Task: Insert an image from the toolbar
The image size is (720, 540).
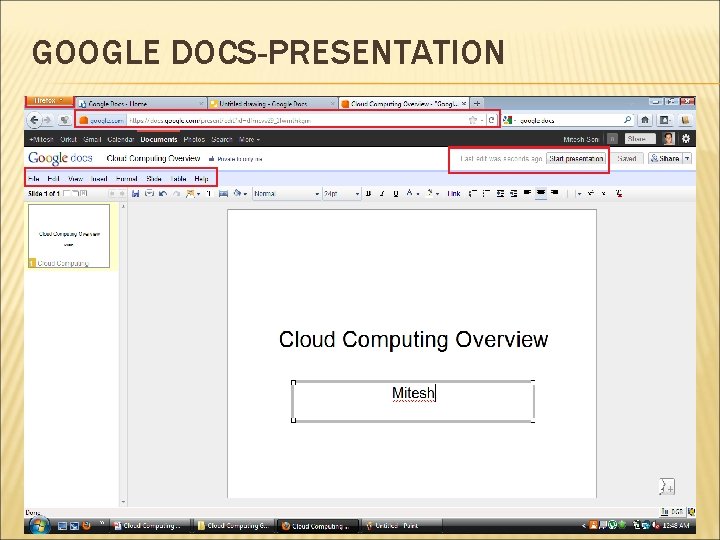Action: point(190,194)
